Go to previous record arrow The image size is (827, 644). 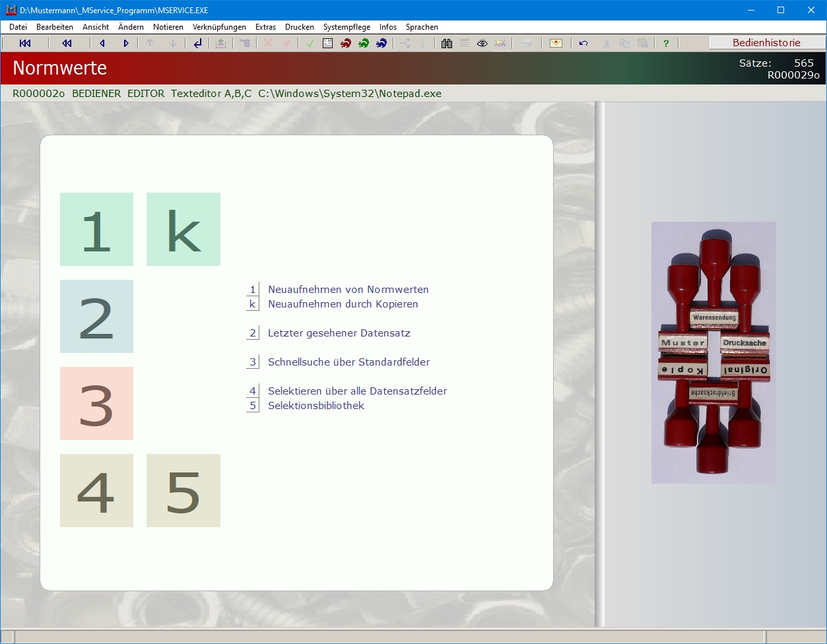tap(102, 44)
